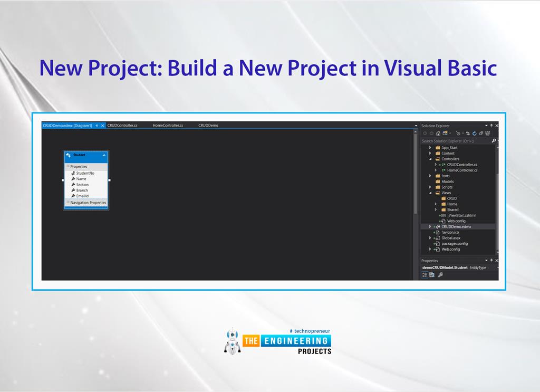Viewport: 540px width, 392px height.
Task: Collapse the Controllers folder
Action: pos(430,159)
